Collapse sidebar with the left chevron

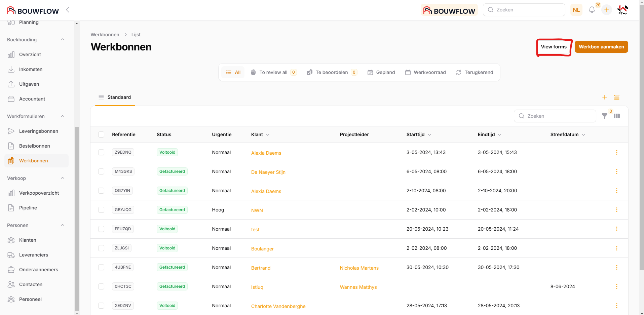point(68,10)
